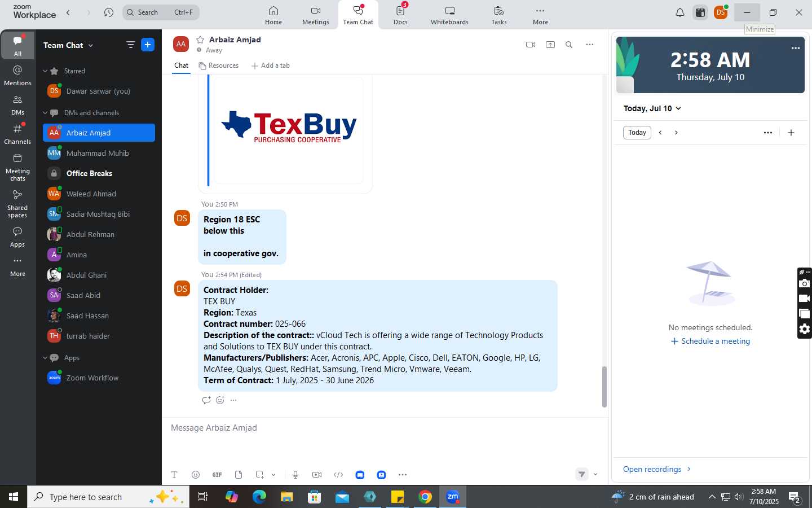Open the GIF picker
This screenshot has height=508, width=812.
pos(217,475)
